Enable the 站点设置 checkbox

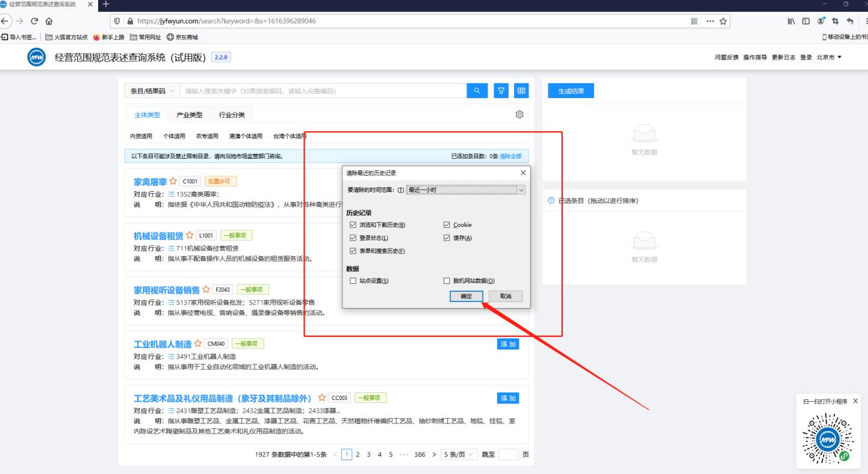[353, 281]
